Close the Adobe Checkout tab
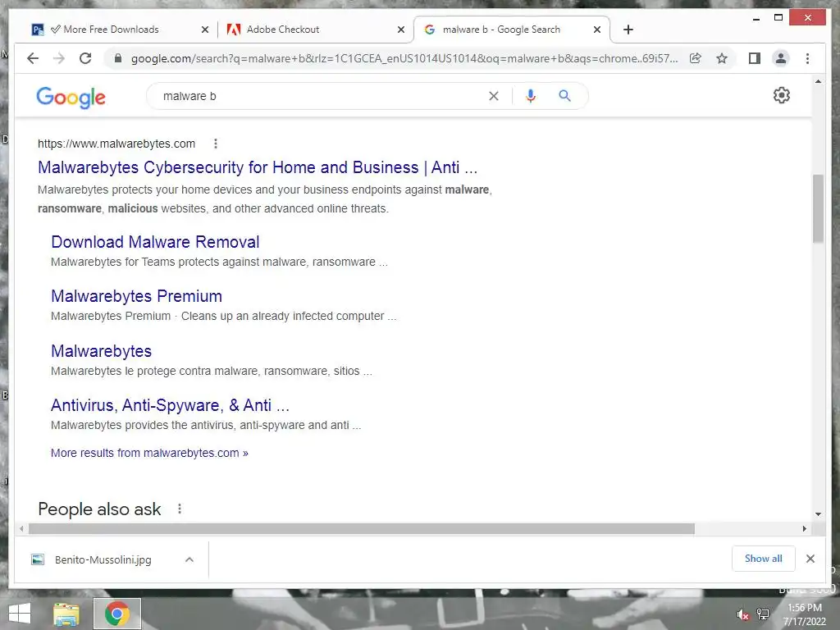 pos(400,30)
